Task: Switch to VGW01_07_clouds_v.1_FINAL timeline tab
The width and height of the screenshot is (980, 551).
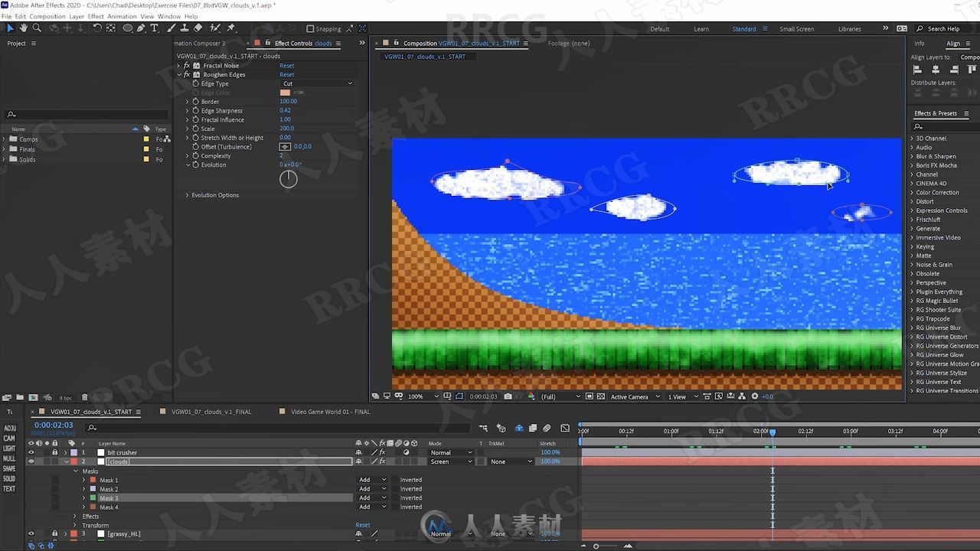Action: click(211, 412)
